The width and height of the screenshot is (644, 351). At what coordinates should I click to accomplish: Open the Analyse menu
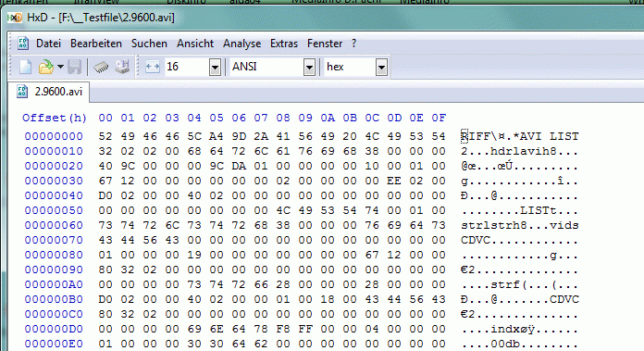(241, 44)
